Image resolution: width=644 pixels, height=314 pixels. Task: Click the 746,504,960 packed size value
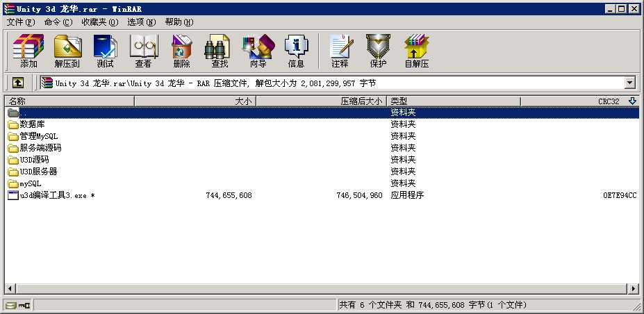coord(359,196)
